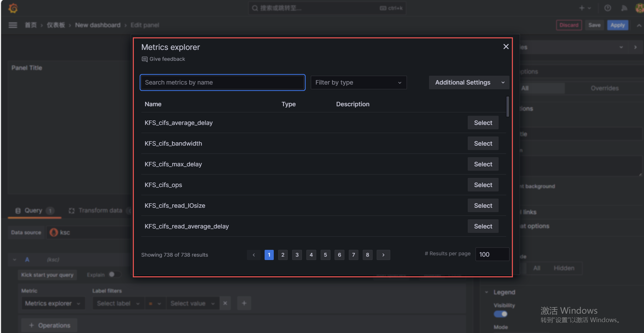Remove label filter with X icon
Viewport: 644px width, 333px height.
tap(225, 303)
